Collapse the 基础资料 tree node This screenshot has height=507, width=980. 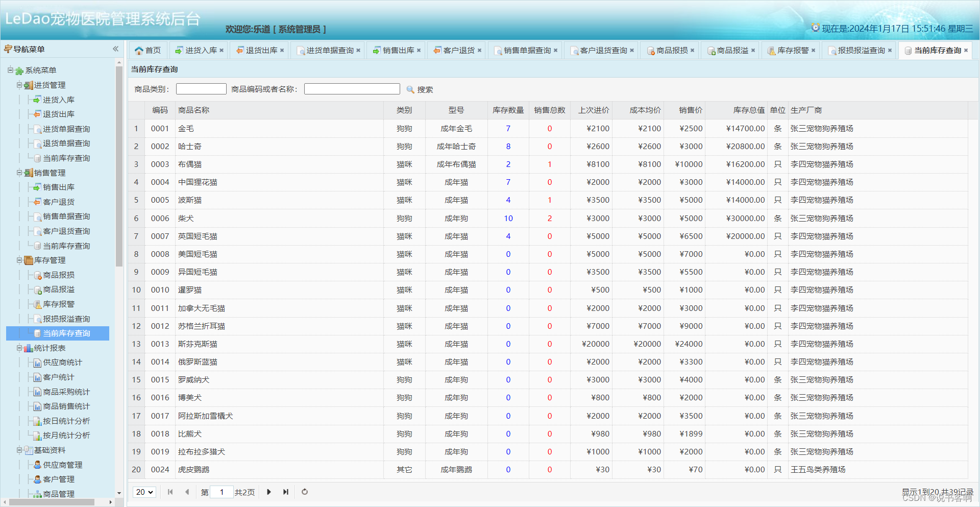pyautogui.click(x=19, y=450)
